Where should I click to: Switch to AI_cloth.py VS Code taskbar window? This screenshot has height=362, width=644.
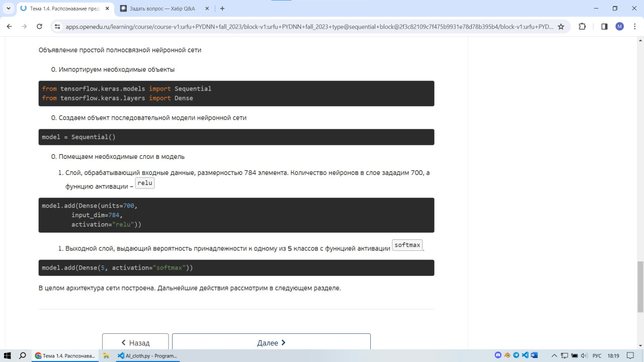coord(147,355)
